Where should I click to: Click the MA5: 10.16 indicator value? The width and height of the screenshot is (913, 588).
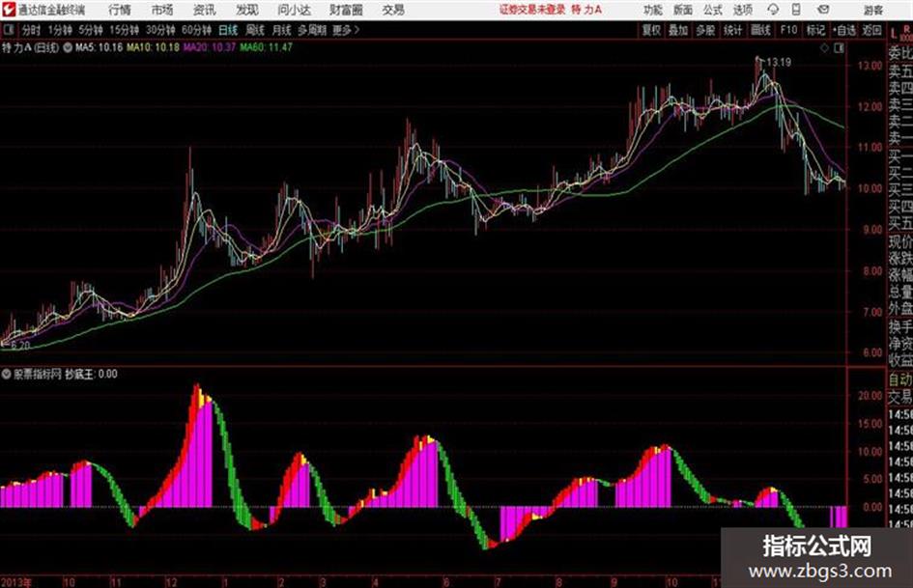[99, 47]
